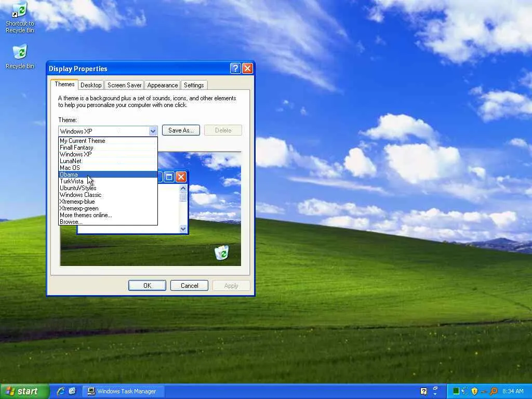Collapse the Theme combo box arrow
This screenshot has height=399, width=532.
[153, 131]
